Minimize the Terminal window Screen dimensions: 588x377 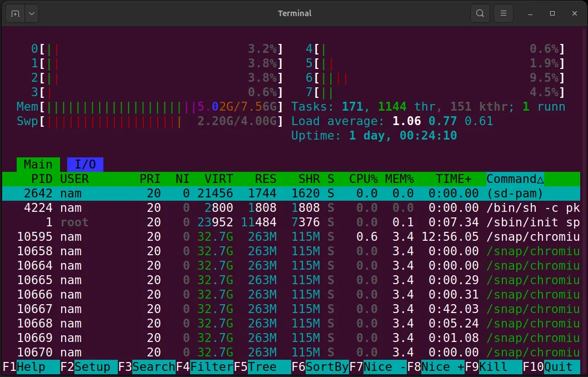(x=530, y=13)
